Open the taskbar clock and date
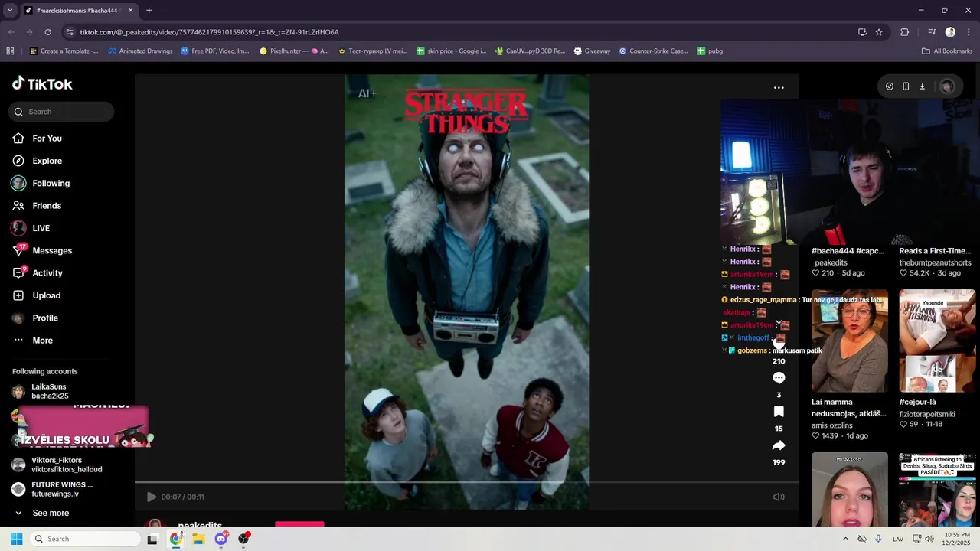The height and width of the screenshot is (551, 980). (955, 539)
